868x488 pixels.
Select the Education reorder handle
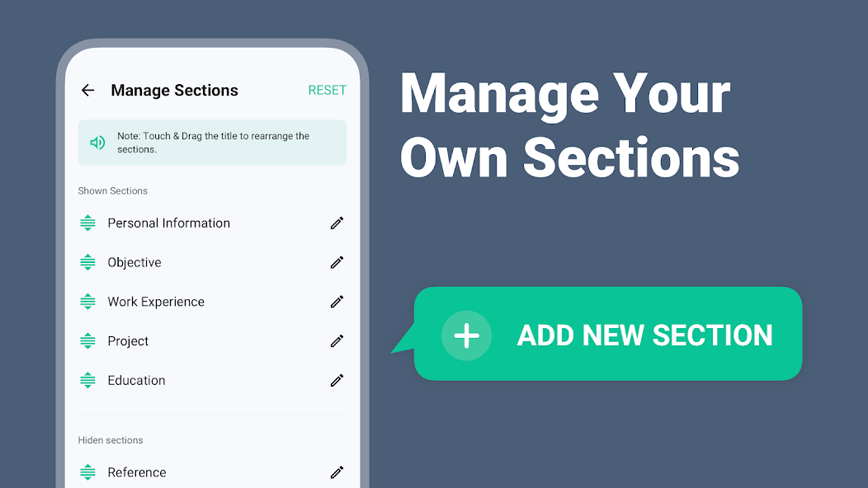(87, 380)
